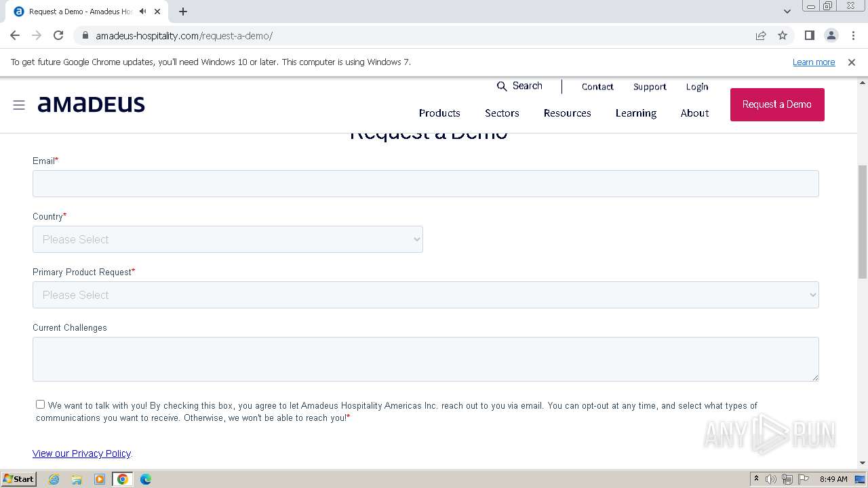Screen dimensions: 868x488
Task: Open the Learning menu
Action: 636,113
